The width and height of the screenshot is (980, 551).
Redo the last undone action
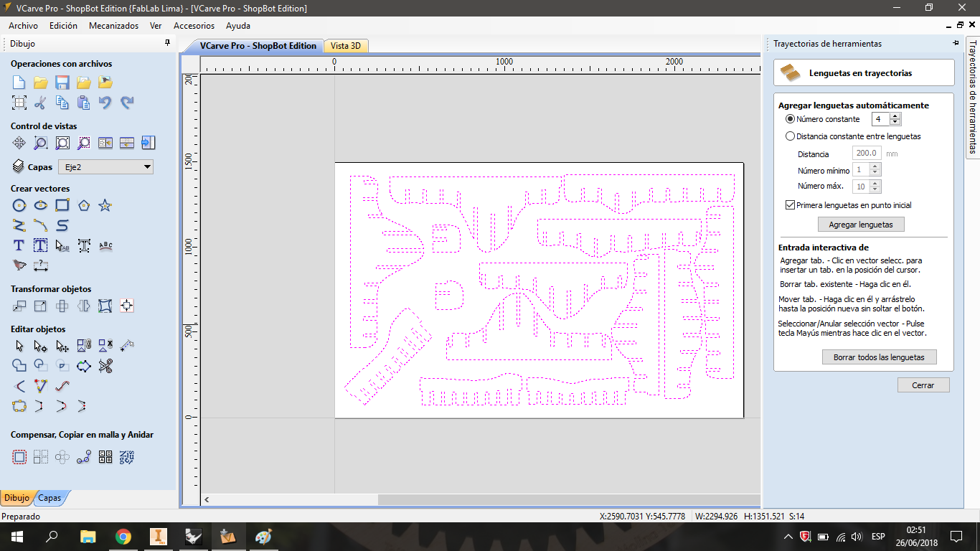coord(127,103)
